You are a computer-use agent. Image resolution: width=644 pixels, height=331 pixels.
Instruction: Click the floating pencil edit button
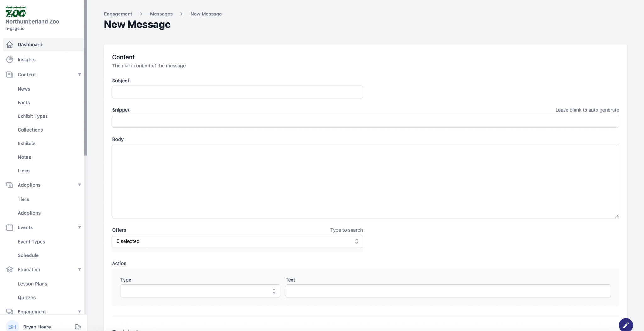(626, 325)
